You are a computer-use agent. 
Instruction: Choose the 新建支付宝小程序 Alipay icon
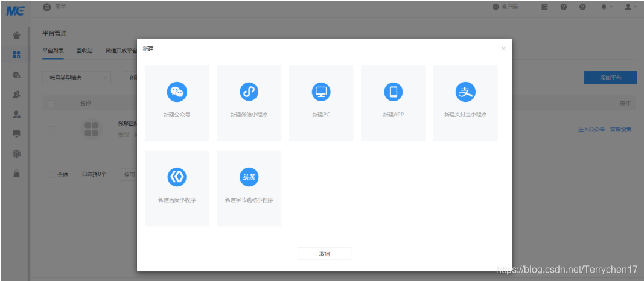pos(465,92)
